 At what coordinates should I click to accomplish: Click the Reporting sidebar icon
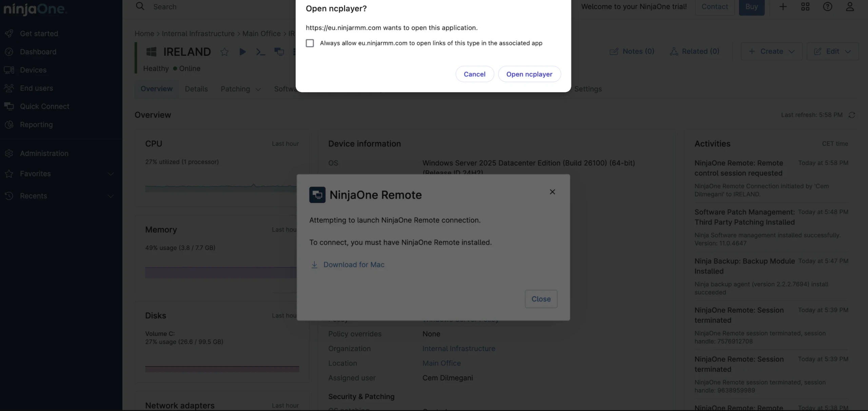9,124
